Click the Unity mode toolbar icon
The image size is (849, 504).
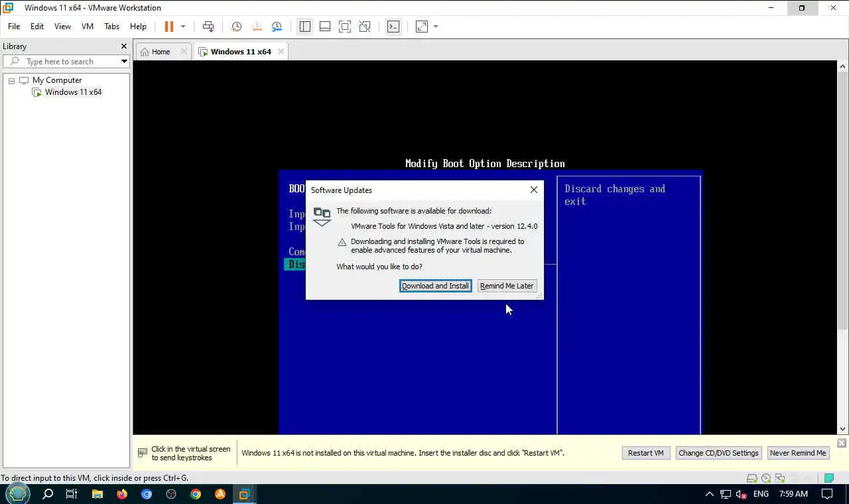pos(365,27)
